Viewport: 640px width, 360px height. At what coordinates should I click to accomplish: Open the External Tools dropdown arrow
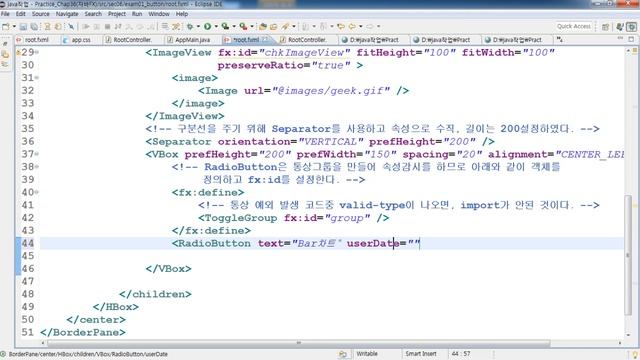[x=252, y=27]
